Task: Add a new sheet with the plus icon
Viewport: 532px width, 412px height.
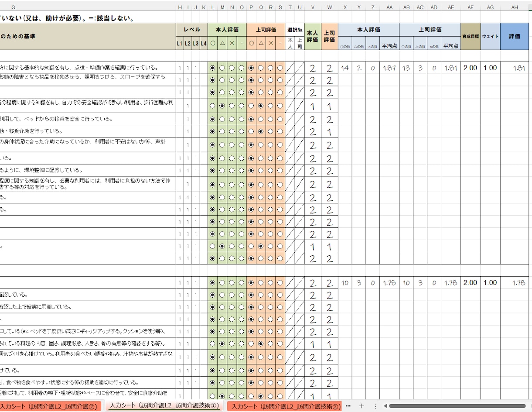Action: (361, 406)
